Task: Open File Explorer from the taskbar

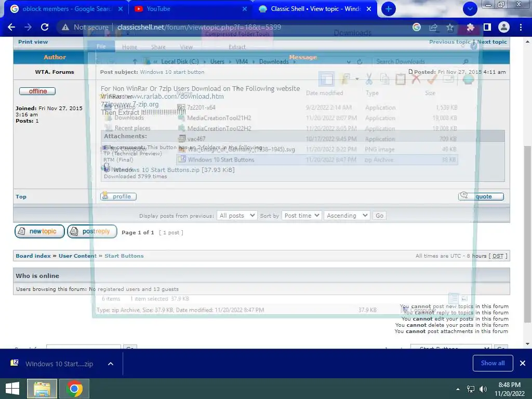Action: [42, 389]
